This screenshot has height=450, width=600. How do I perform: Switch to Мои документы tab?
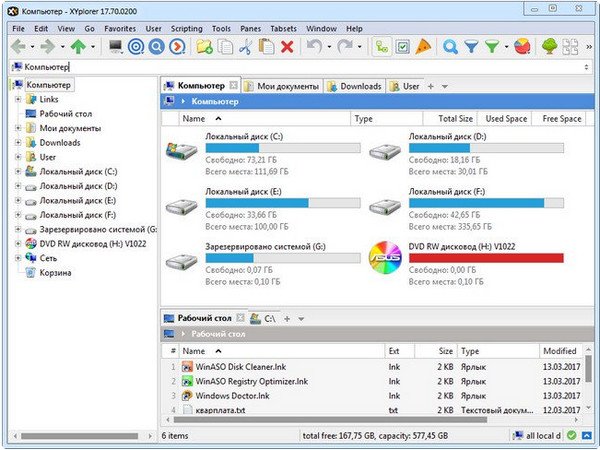[282, 86]
